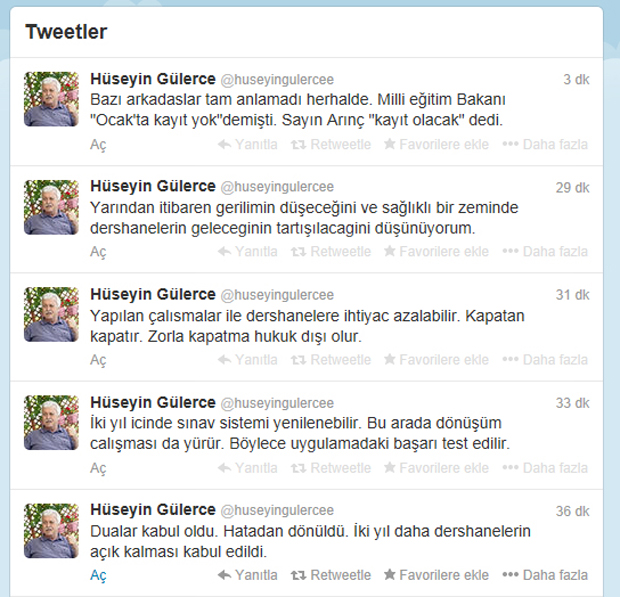Retweet the tweet posted 3 dk ago

(x=331, y=144)
